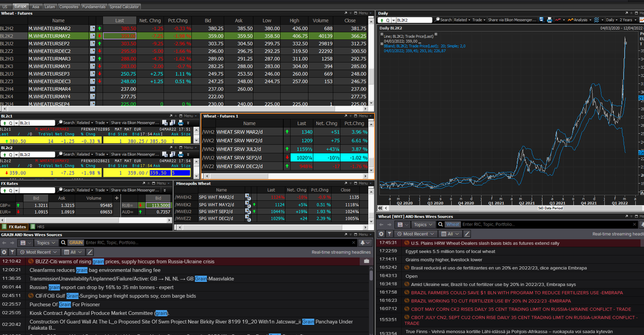This screenshot has height=335, width=644.
Task: Print the Daily BL2K2 chart
Action: click(549, 20)
